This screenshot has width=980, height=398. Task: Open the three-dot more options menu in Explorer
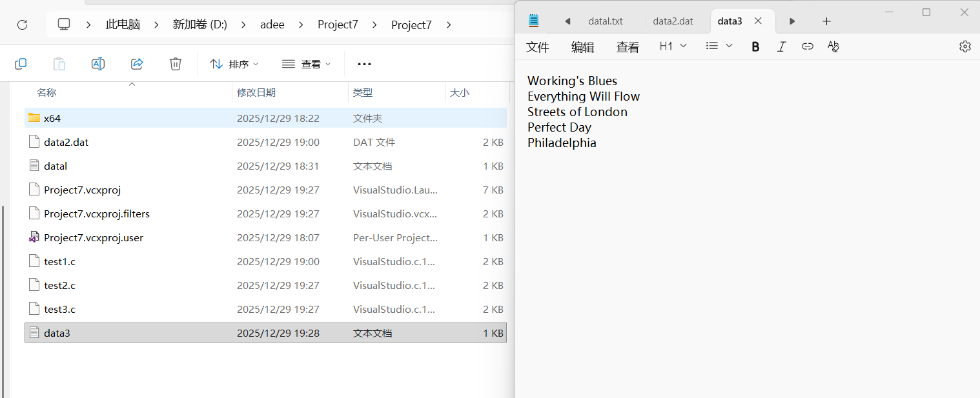click(x=364, y=64)
